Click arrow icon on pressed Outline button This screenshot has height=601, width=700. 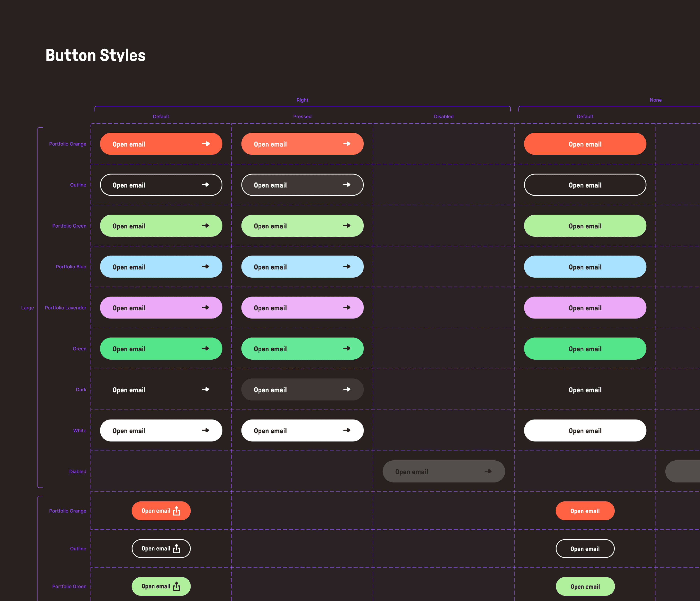[347, 185]
